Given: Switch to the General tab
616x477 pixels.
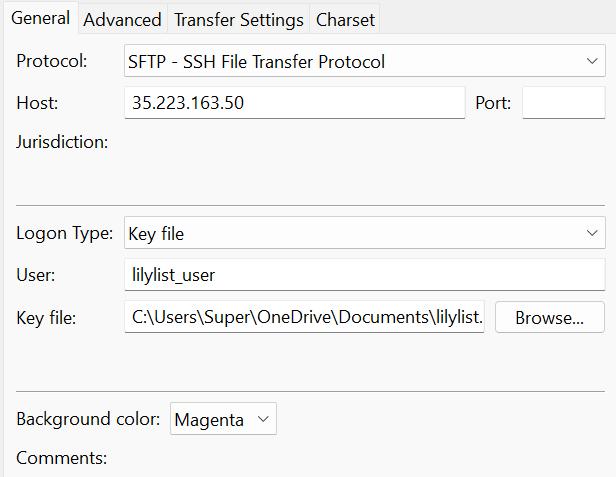Looking at the screenshot, I should 40,18.
